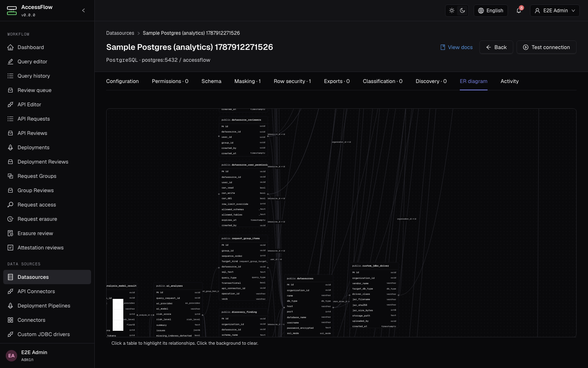
Task: Open the Deployment Pipelines icon
Action: (11, 306)
